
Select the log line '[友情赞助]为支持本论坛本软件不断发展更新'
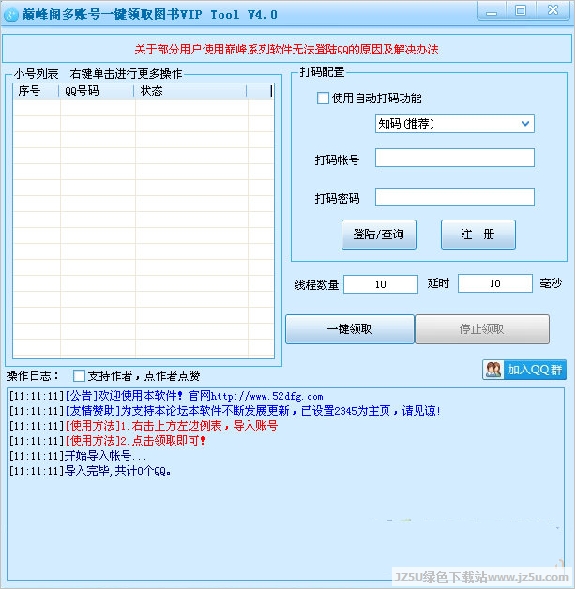pos(225,411)
